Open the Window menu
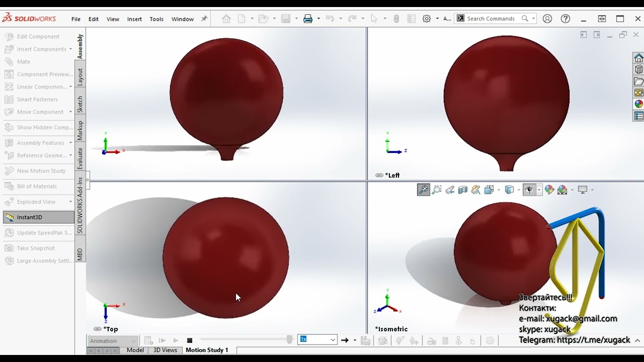The height and width of the screenshot is (362, 644). click(183, 19)
